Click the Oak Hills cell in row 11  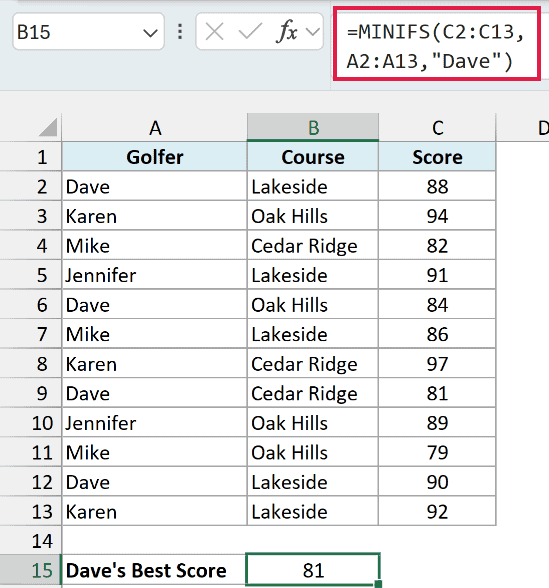(313, 452)
